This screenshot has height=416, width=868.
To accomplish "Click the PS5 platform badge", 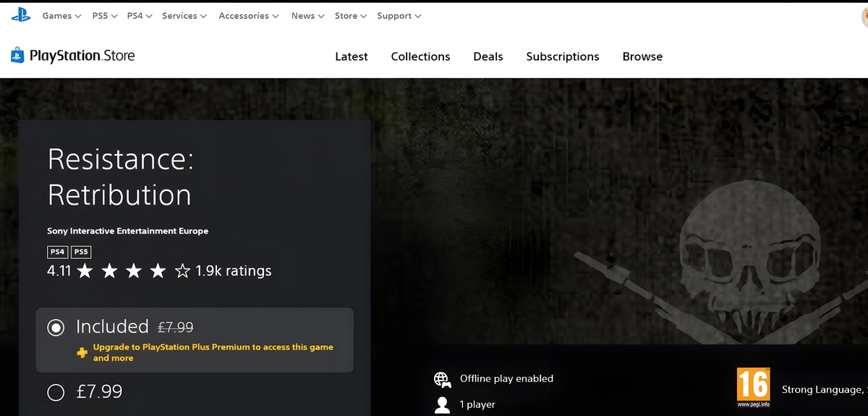I will point(81,252).
